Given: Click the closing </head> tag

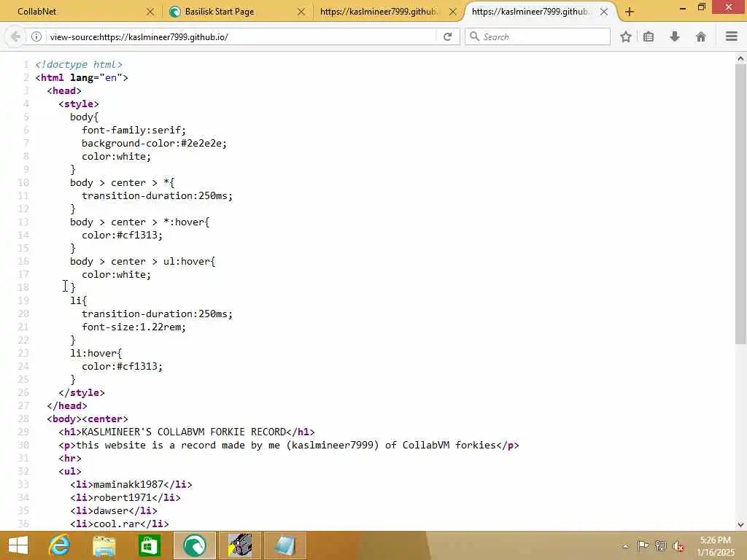Looking at the screenshot, I should [66, 405].
